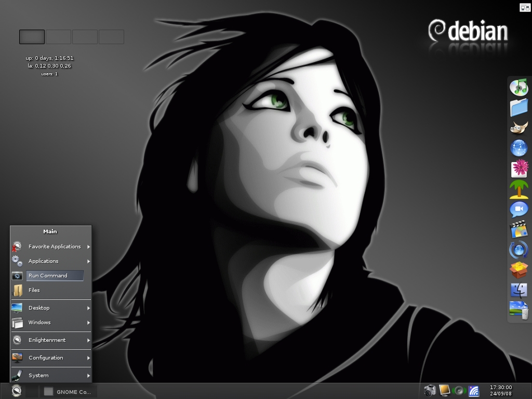532x399 pixels.
Task: Launch the clapperboard DVD player icon
Action: click(519, 229)
